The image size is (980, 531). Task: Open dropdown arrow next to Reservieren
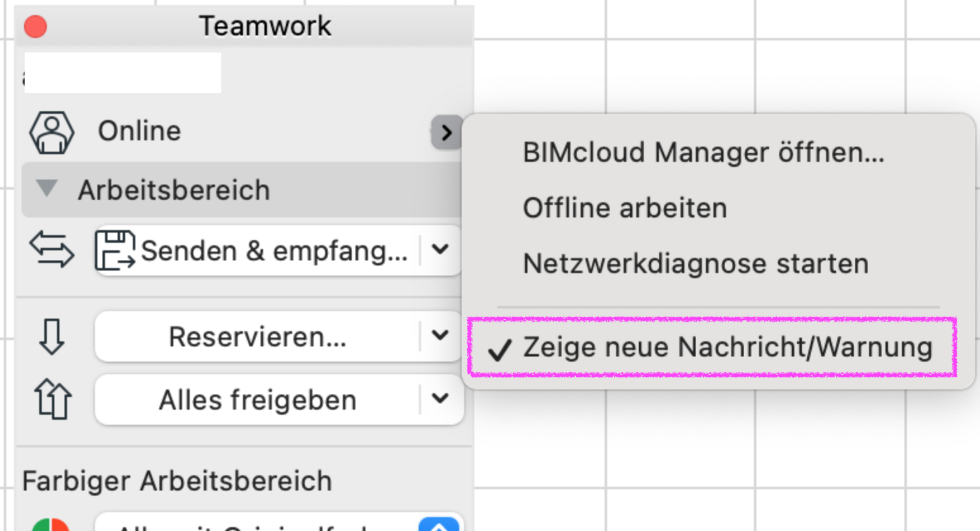click(441, 336)
